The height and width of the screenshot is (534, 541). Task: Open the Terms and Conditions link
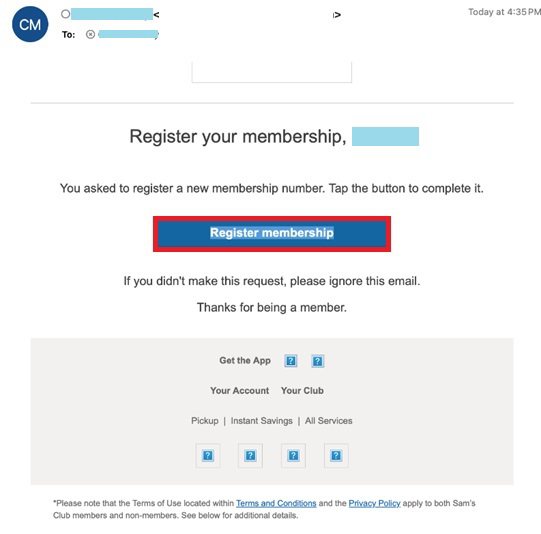coord(276,503)
